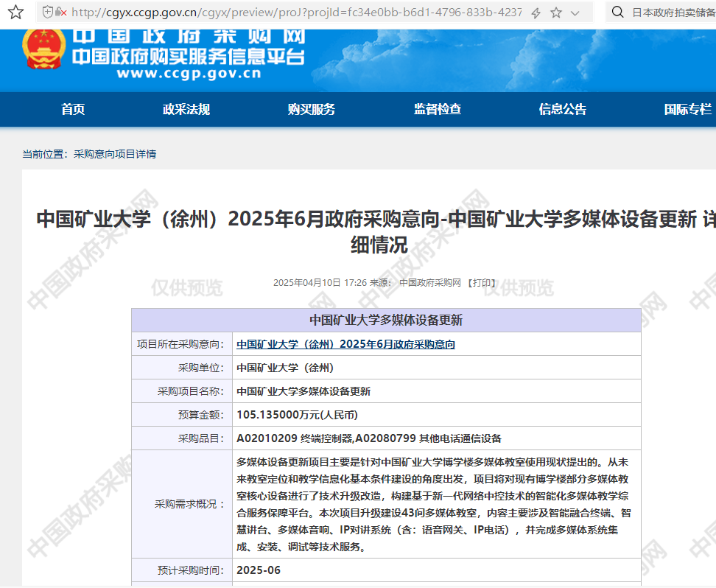This screenshot has width=716, height=588.
Task: Click the favorites star left of address bar
Action: coord(15,12)
